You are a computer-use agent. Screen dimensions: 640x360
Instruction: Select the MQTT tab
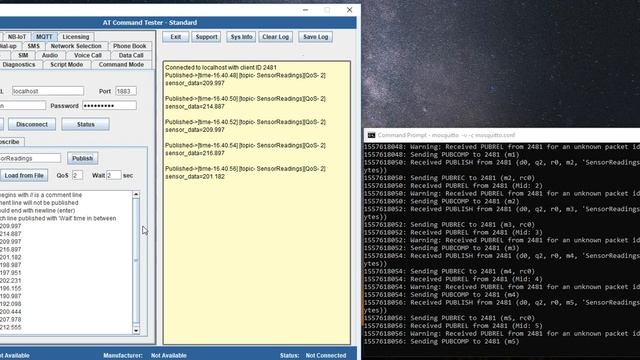[44, 37]
